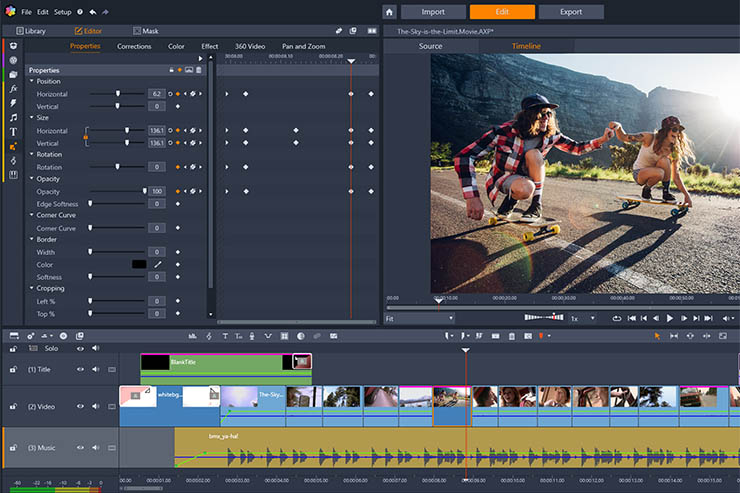Click the redo arrow icon
740x493 pixels.
[x=105, y=12]
